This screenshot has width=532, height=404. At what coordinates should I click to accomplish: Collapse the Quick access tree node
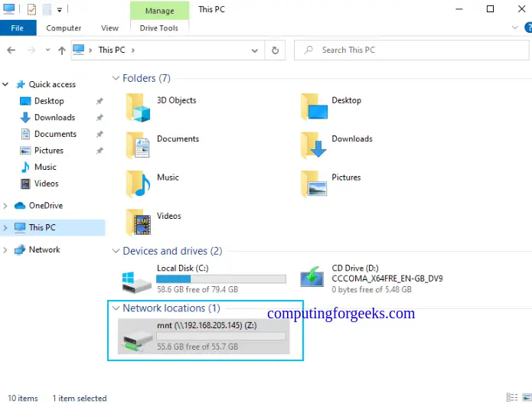5,84
